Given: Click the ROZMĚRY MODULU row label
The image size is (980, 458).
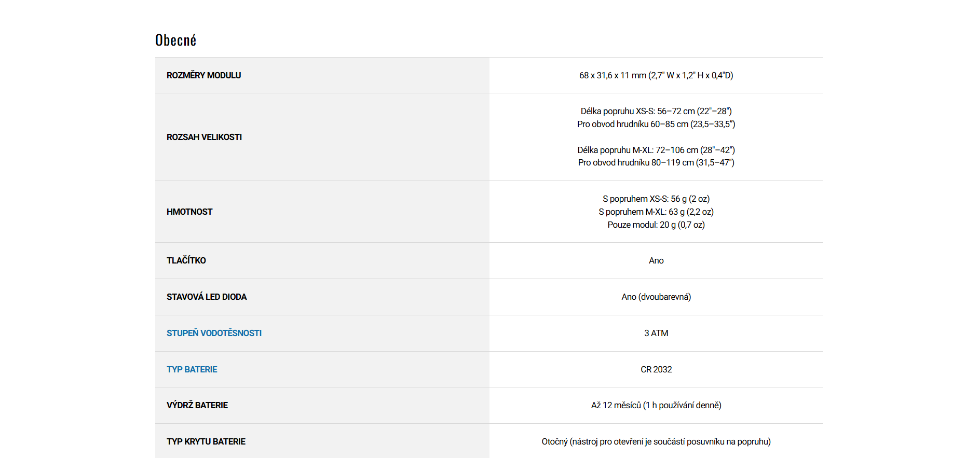Looking at the screenshot, I should pos(203,75).
